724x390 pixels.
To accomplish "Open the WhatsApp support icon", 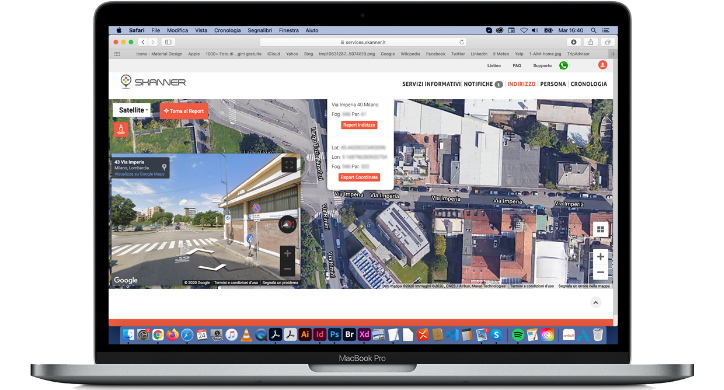I will coord(563,66).
